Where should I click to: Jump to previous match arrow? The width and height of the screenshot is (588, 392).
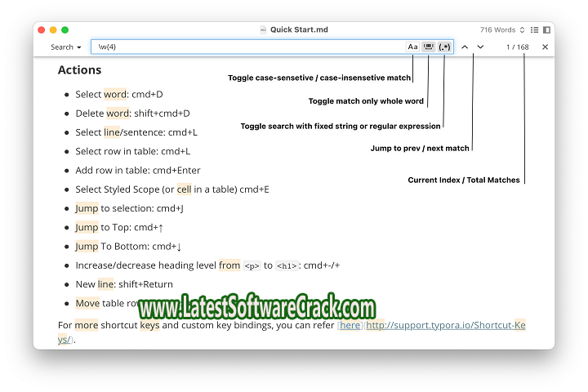click(465, 47)
